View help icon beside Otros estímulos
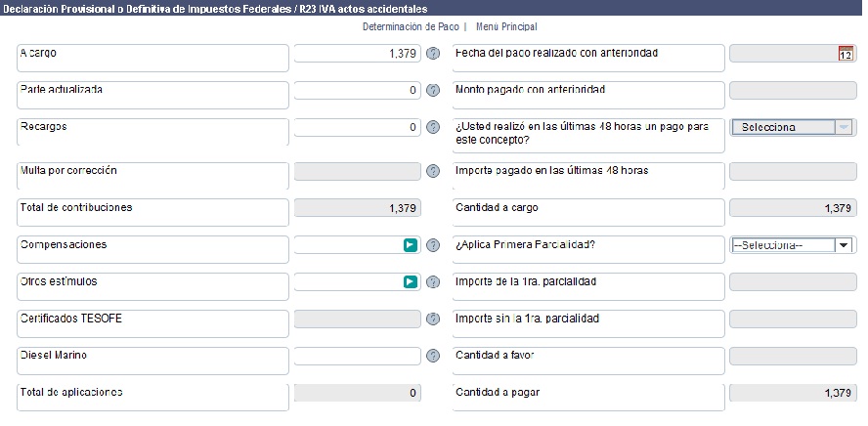Viewport: 868px width, 426px height. [x=433, y=282]
